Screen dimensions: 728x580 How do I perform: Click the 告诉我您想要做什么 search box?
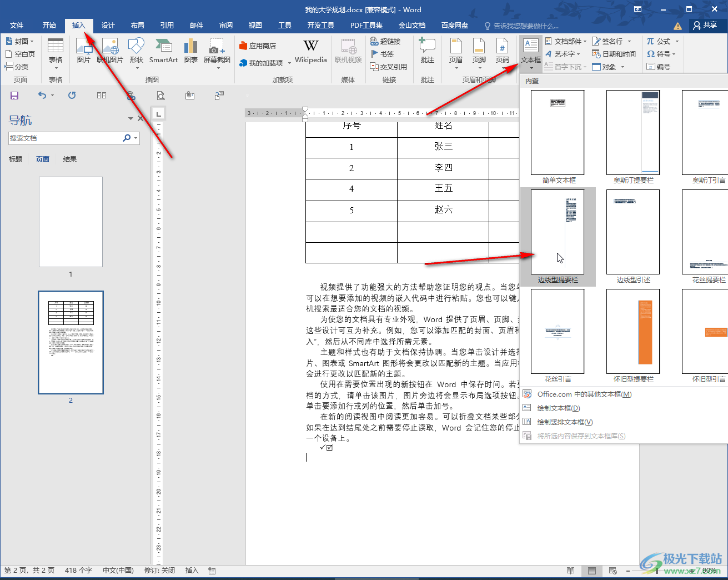point(522,26)
